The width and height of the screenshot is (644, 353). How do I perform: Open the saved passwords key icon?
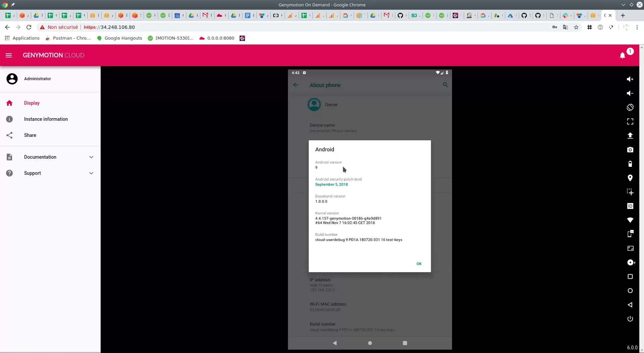click(x=555, y=27)
